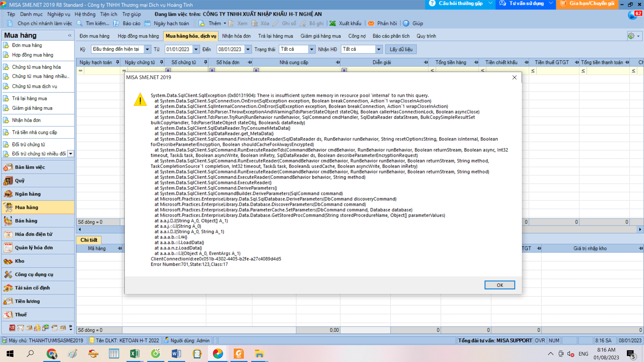Screen dimensions: 644x362
Task: Pin the Số chứng từ column
Action: point(206,62)
